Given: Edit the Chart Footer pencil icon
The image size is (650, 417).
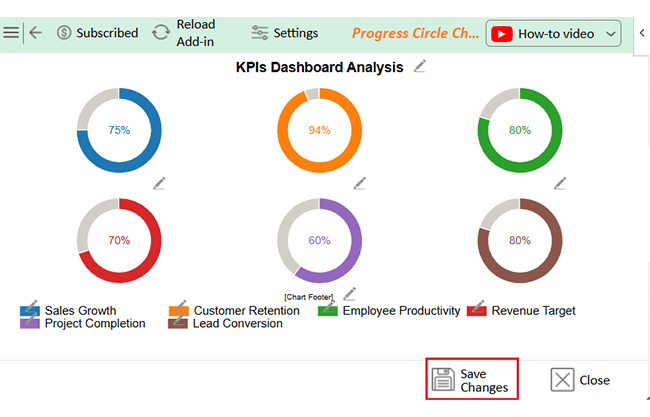Looking at the screenshot, I should click(349, 294).
